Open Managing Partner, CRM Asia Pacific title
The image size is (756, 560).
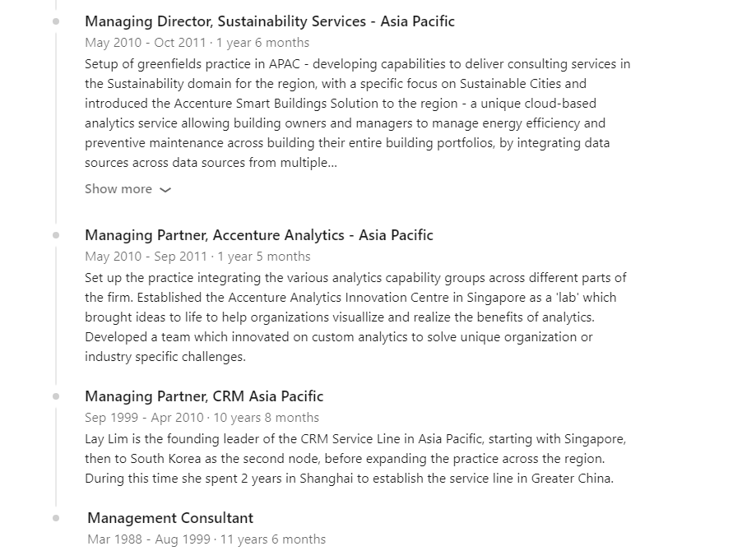[204, 396]
